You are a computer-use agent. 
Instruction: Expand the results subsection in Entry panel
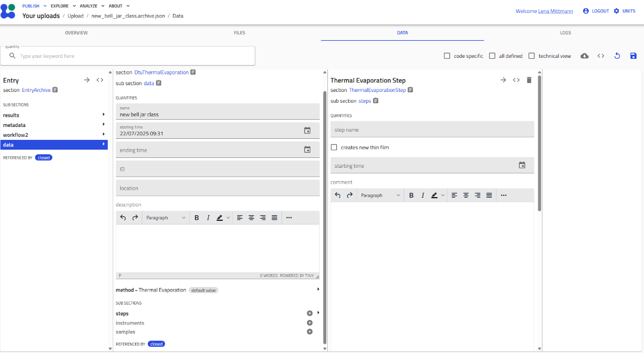pyautogui.click(x=54, y=115)
